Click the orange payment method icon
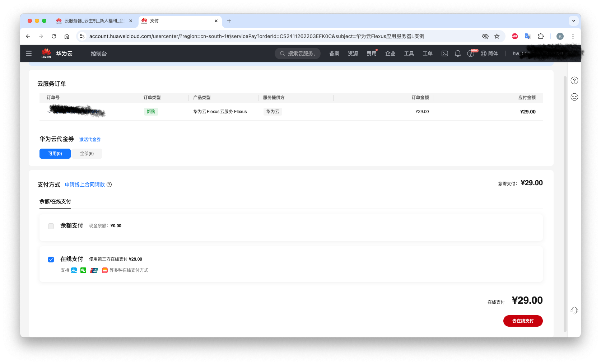Image resolution: width=601 pixels, height=364 pixels. click(105, 270)
